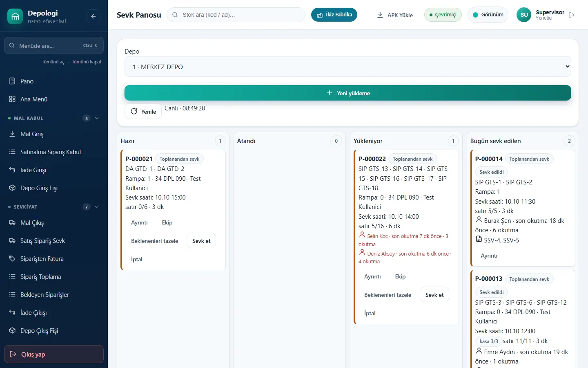The height and width of the screenshot is (368, 588).
Task: Open Satış Sipariş Sevk menu item
Action: pos(54,240)
